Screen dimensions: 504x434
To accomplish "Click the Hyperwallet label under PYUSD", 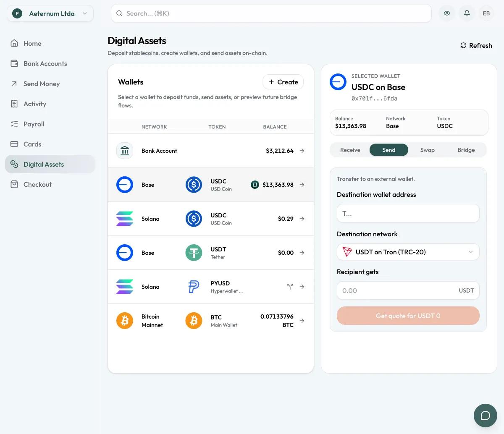I will tap(226, 291).
